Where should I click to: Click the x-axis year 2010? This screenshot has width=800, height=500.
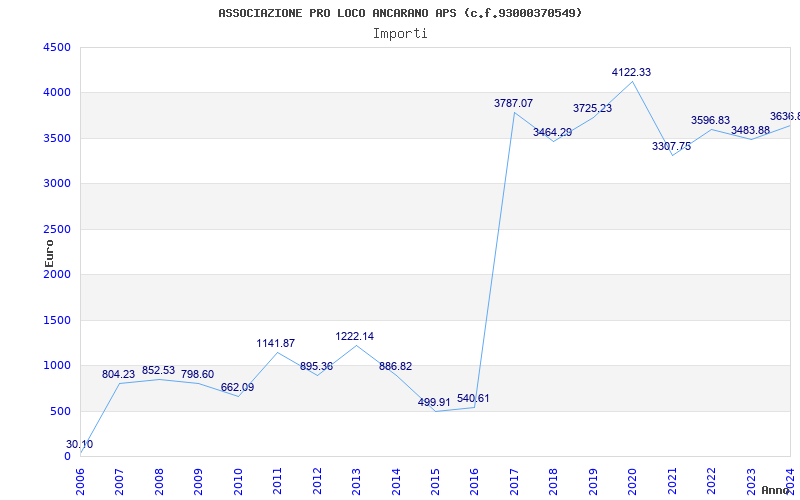(x=238, y=482)
